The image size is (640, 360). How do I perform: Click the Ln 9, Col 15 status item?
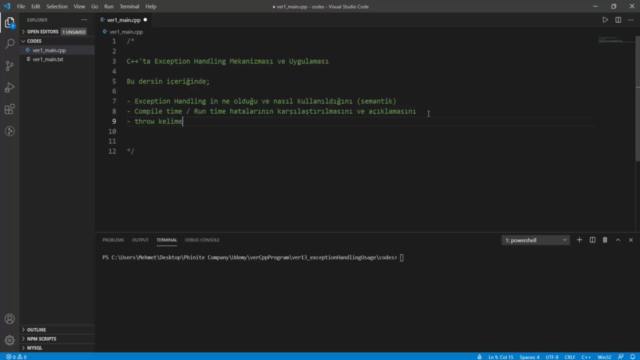[501, 357]
